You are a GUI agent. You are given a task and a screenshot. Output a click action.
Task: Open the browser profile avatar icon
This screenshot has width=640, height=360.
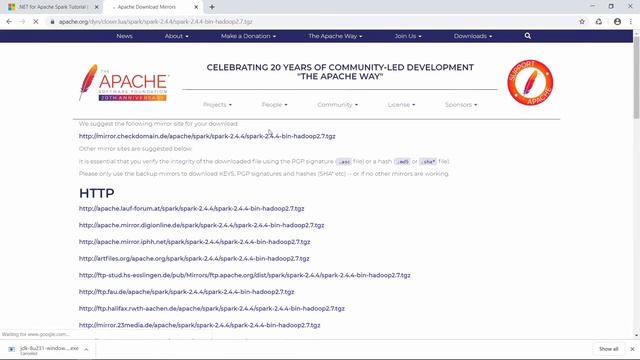tap(617, 22)
